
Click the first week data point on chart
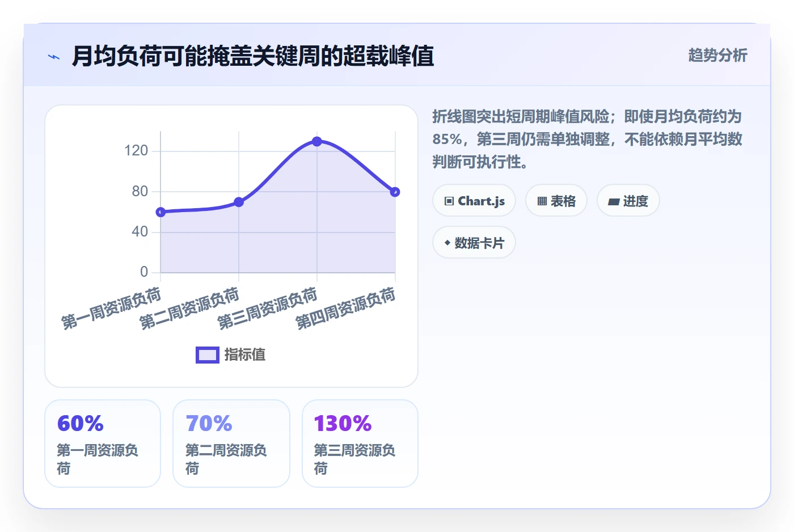coord(161,212)
